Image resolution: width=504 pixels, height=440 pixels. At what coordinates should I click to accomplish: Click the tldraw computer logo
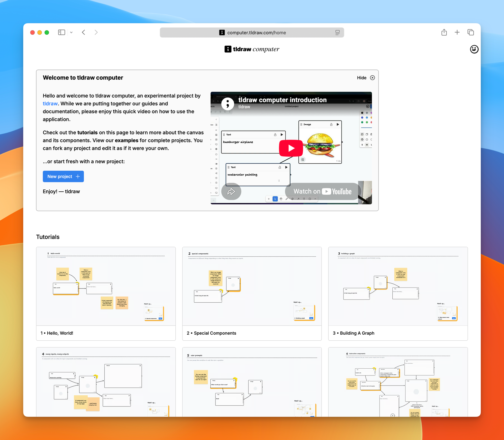coord(252,49)
